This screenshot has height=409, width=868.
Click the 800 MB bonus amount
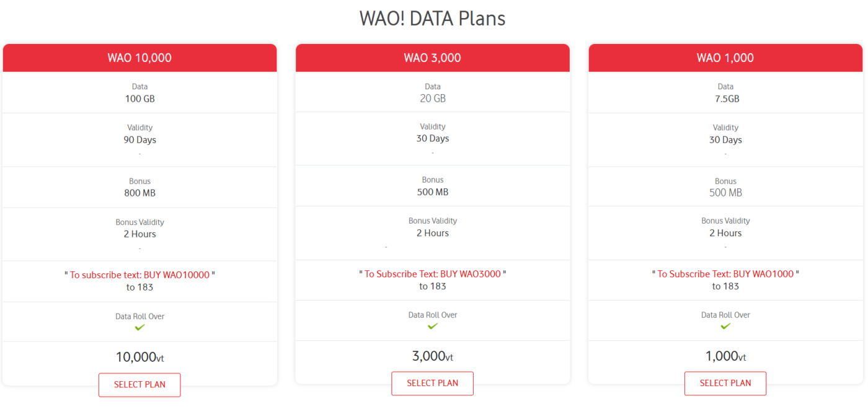click(139, 193)
